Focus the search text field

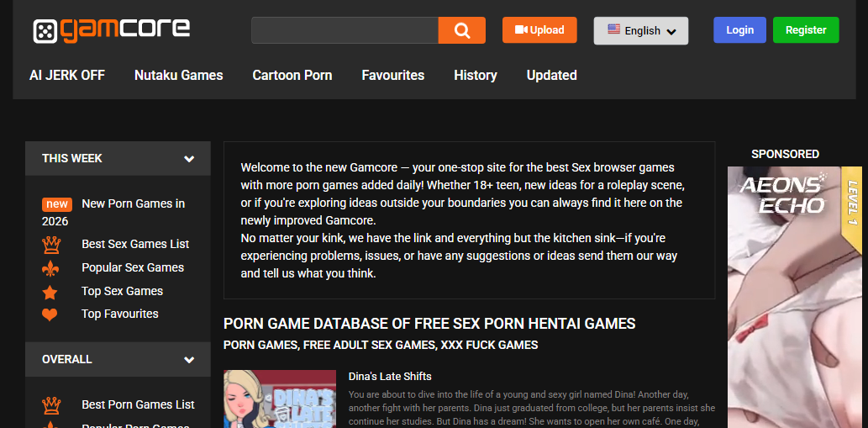[345, 30]
